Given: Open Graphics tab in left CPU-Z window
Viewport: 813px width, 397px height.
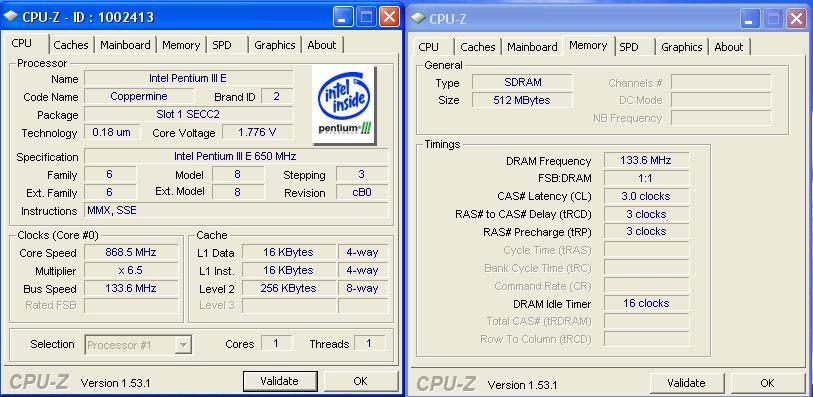Looking at the screenshot, I should (x=274, y=45).
